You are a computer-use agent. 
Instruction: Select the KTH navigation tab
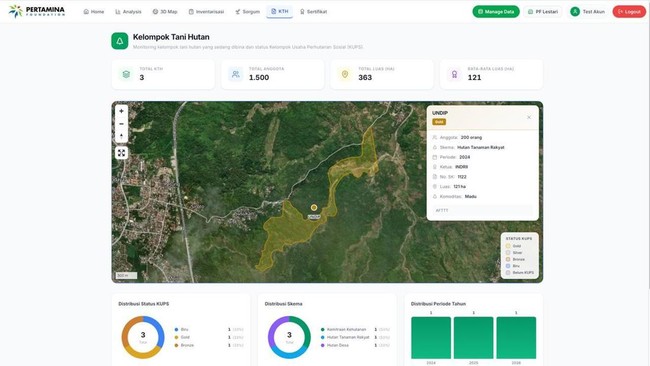279,12
